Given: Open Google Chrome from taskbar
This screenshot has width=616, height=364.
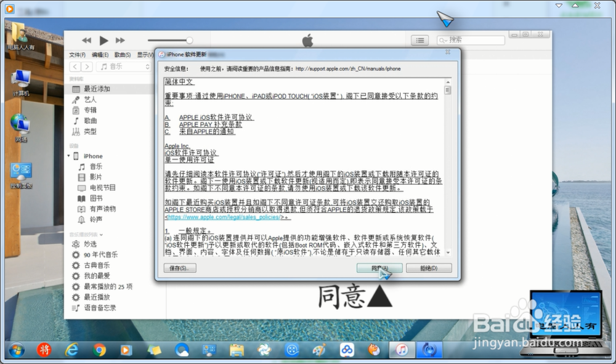Looking at the screenshot, I should click(99, 349).
